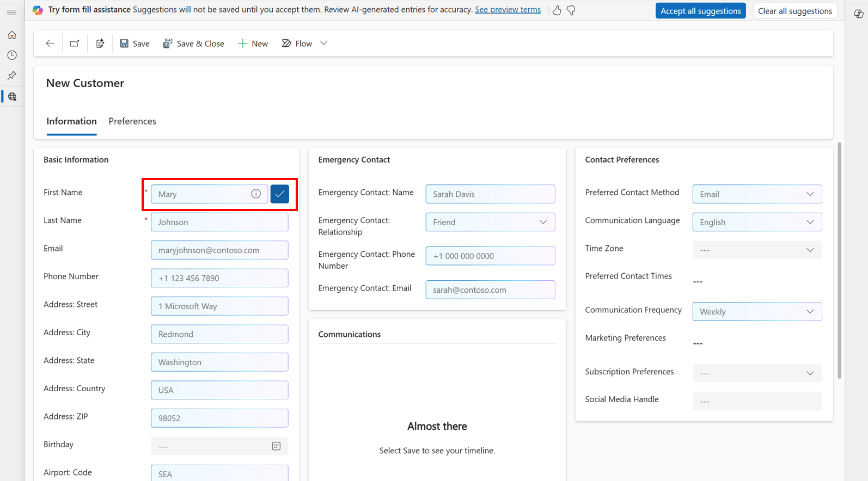This screenshot has width=868, height=481.
Task: Create a New record
Action: coord(253,44)
